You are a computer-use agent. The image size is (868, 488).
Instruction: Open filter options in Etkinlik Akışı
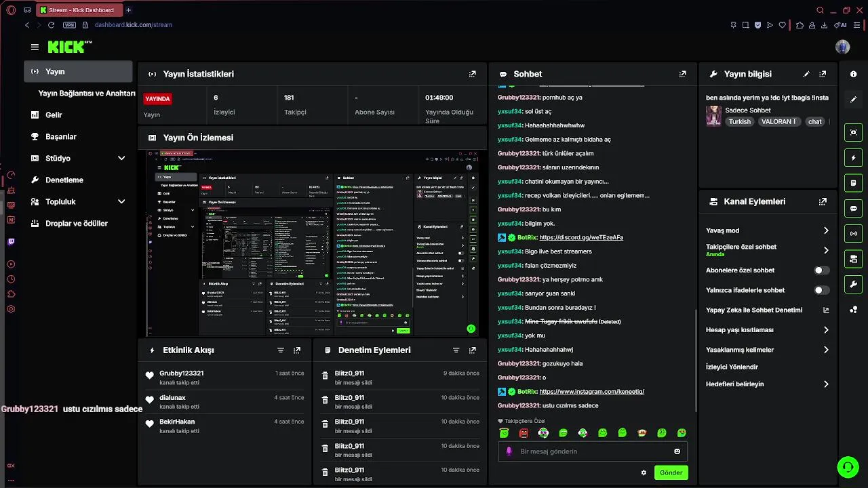(281, 350)
